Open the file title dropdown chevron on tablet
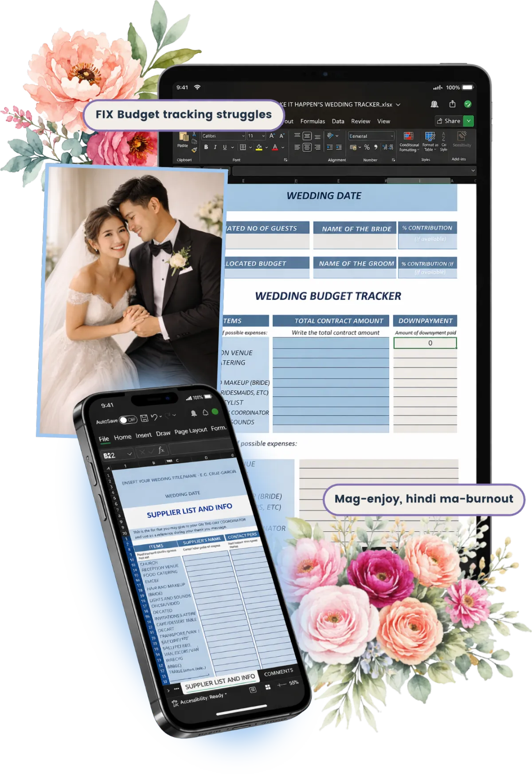This screenshot has width=532, height=781. 398,105
